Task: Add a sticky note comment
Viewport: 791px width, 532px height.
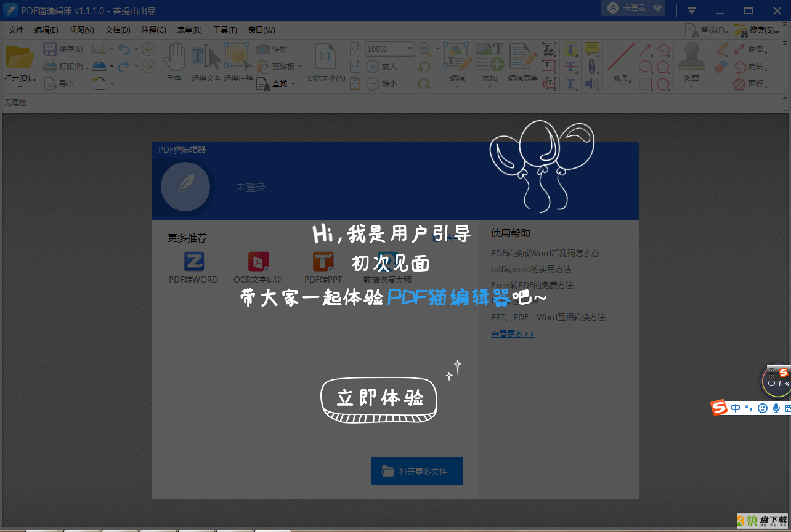Action: [x=591, y=49]
